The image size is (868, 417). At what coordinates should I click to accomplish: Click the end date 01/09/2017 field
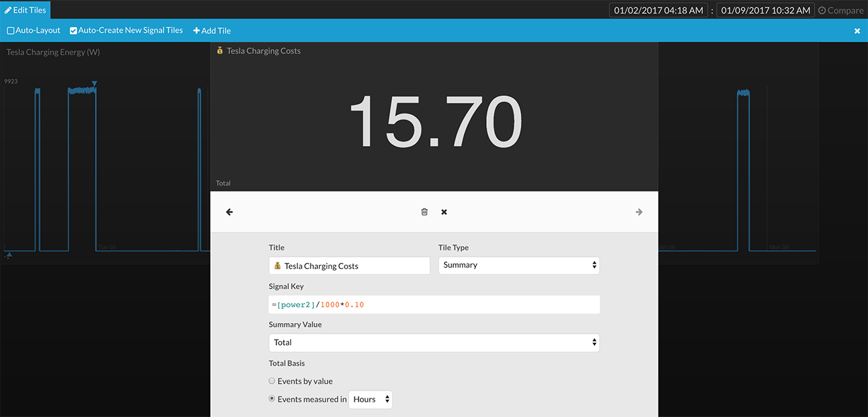coord(765,11)
